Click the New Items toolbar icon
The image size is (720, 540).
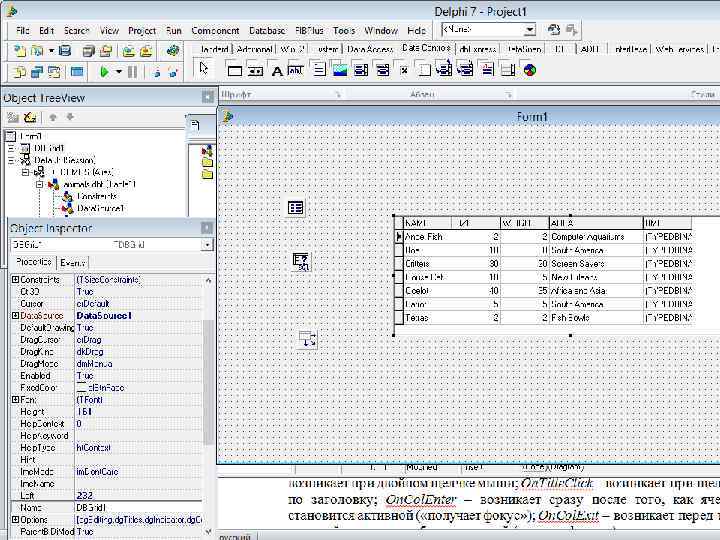20,51
